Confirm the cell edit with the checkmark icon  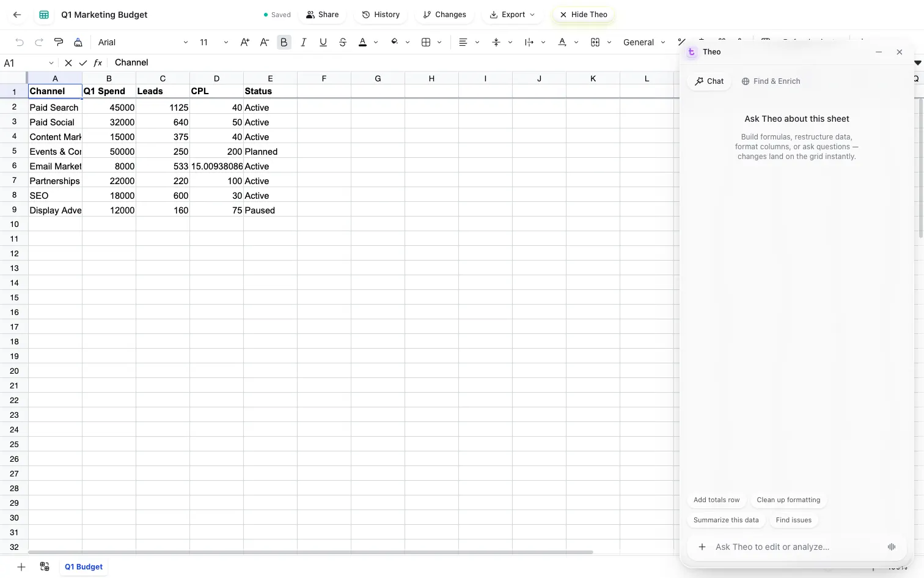pos(83,63)
